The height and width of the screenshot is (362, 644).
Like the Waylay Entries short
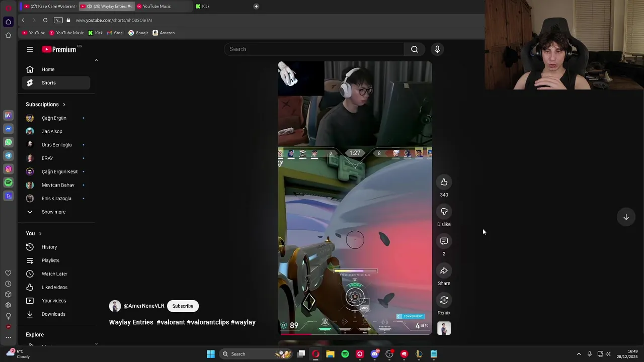[444, 182]
